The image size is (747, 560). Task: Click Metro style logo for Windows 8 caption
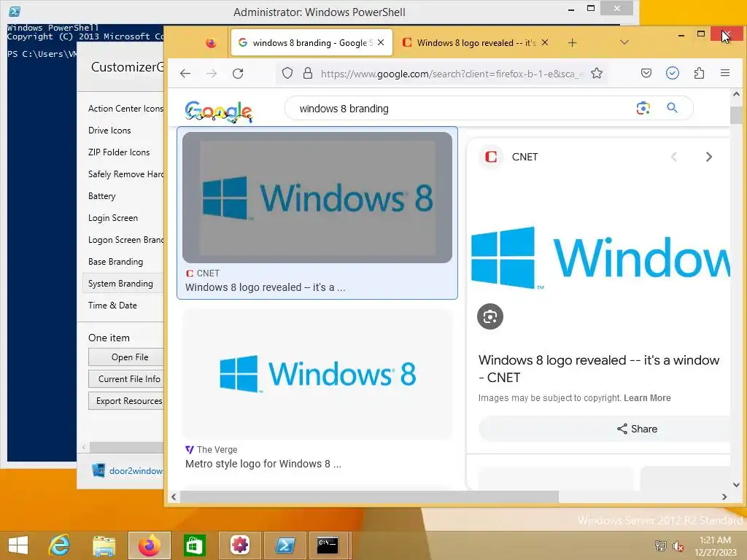[x=263, y=464]
